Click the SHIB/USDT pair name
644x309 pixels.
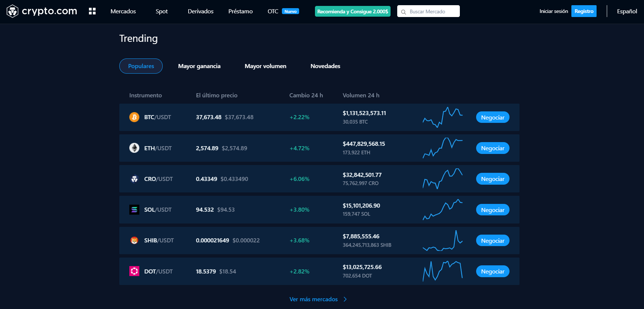(x=159, y=241)
